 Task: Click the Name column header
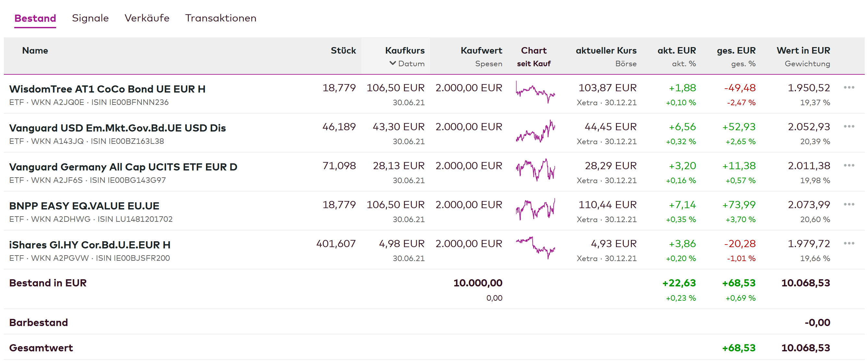(35, 51)
